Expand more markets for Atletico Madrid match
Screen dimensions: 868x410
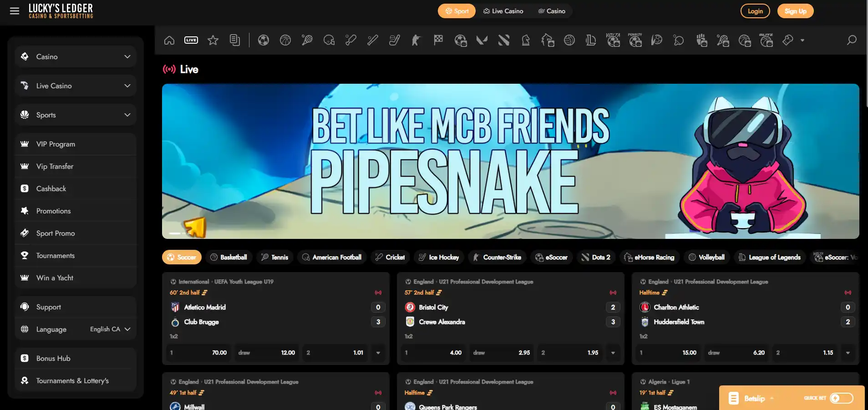click(x=378, y=353)
